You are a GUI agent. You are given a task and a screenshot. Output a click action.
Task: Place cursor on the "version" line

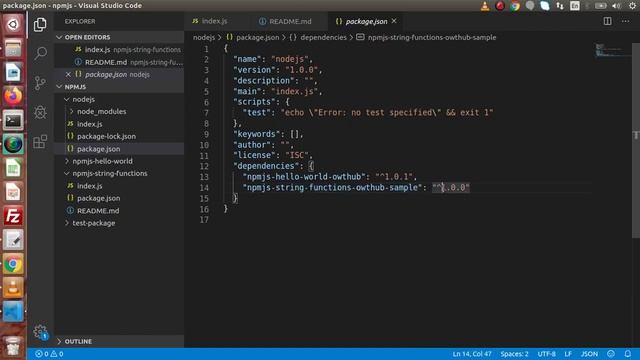tap(278, 70)
